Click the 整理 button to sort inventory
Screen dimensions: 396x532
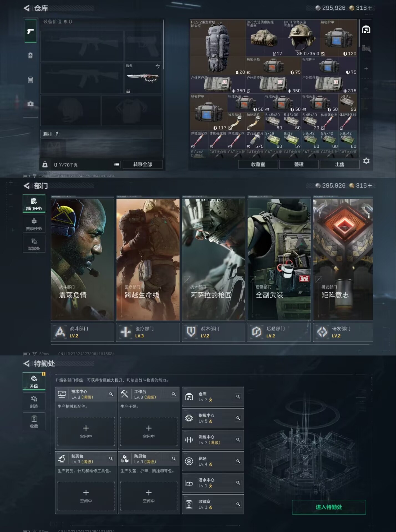point(299,165)
